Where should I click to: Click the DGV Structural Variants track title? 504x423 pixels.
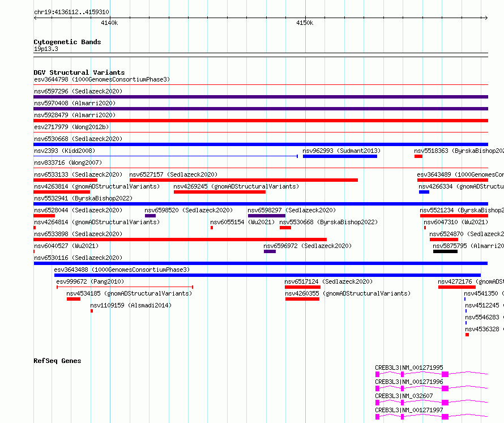(x=79, y=72)
